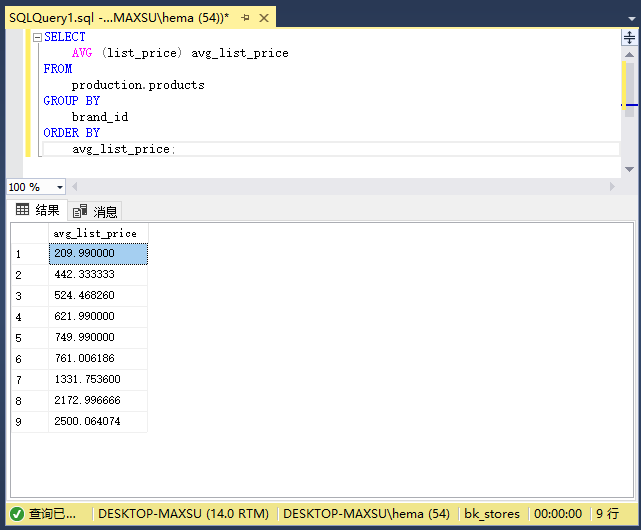Viewport: 641px width, 530px height.
Task: Pin the SQLQuery1.sql tab
Action: pos(245,18)
